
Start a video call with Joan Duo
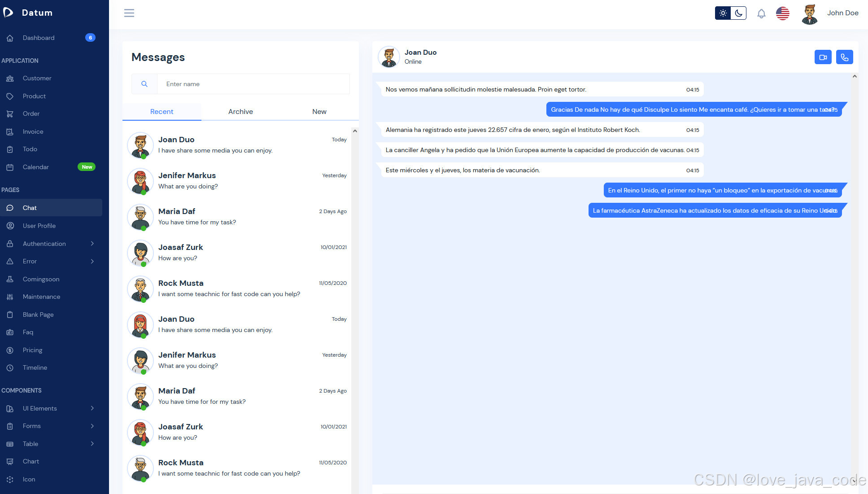[x=823, y=57]
